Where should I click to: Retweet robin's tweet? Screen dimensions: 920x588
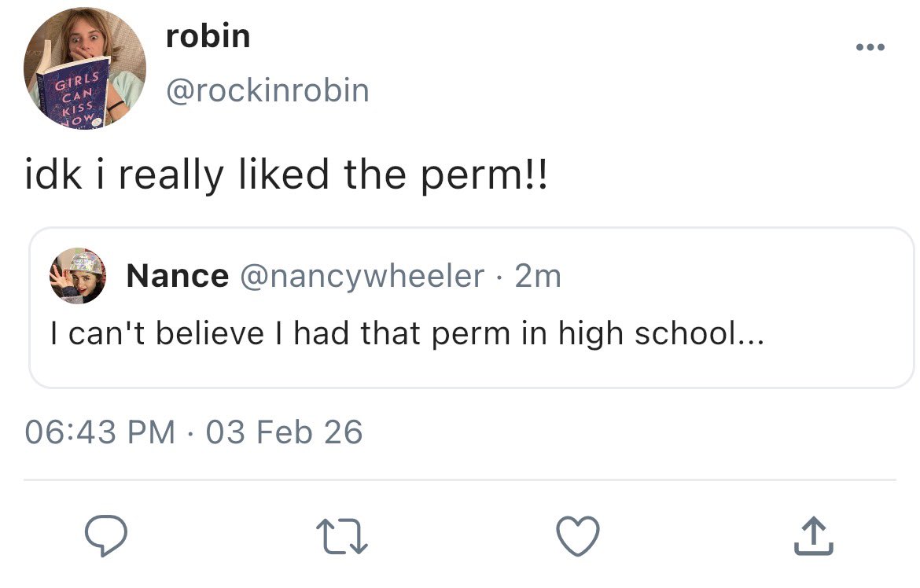[341, 537]
